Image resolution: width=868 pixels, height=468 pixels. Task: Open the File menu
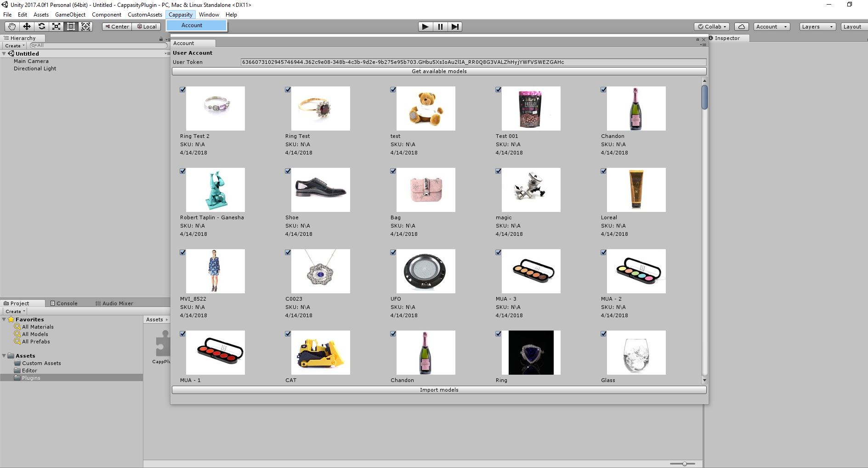7,15
